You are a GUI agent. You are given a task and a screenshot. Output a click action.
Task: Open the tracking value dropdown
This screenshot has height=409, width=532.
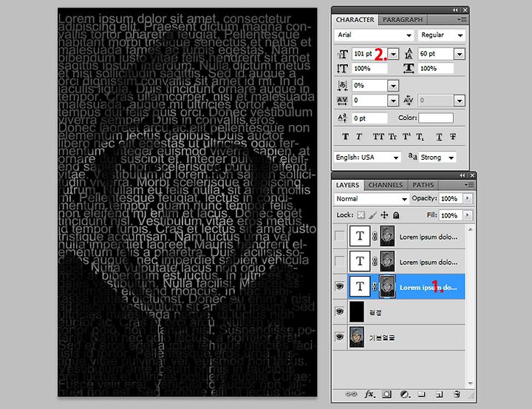pos(393,101)
